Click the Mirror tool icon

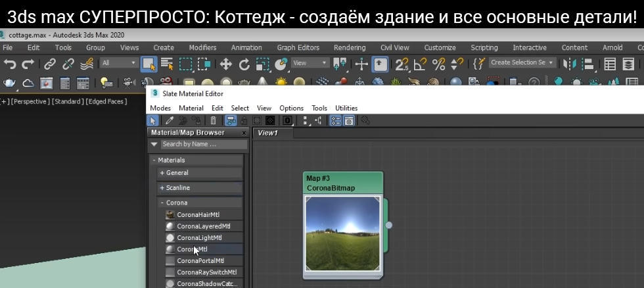(x=570, y=64)
